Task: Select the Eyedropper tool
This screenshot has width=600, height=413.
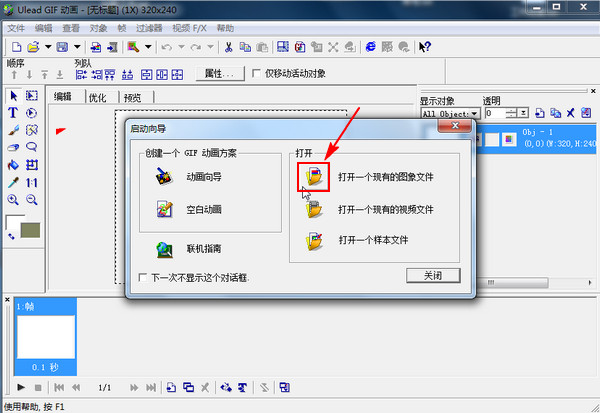Action: click(x=13, y=183)
